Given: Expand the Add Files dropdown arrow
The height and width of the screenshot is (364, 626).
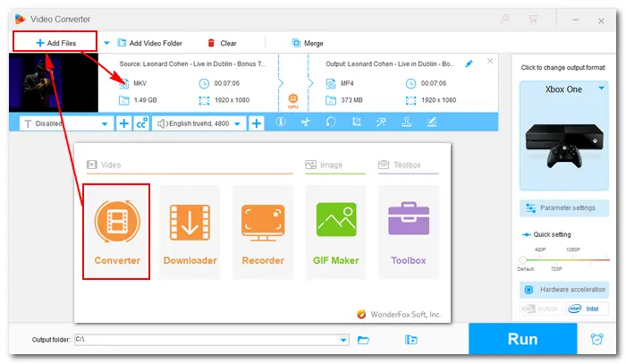Looking at the screenshot, I should pos(106,43).
